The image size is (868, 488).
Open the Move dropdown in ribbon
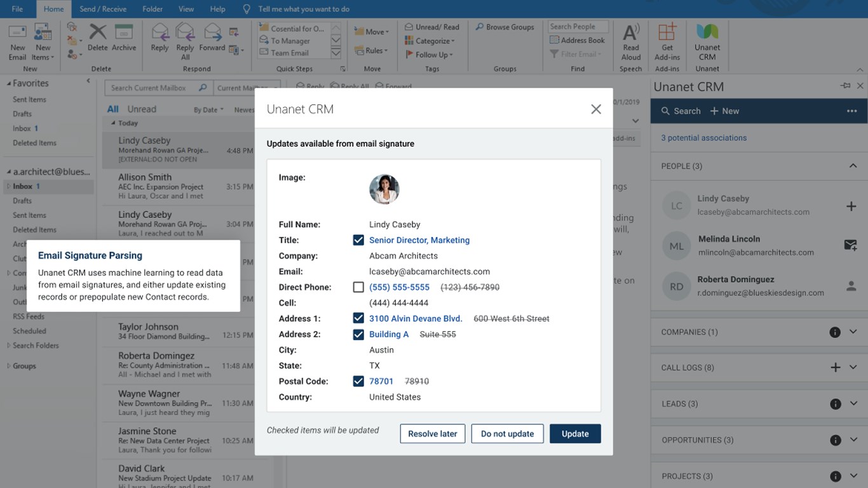[372, 32]
